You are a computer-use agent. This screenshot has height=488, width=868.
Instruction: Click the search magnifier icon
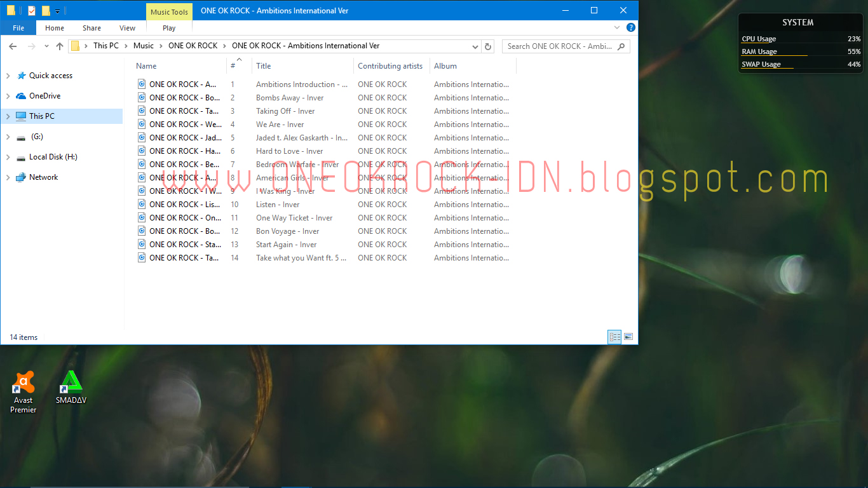pyautogui.click(x=621, y=46)
